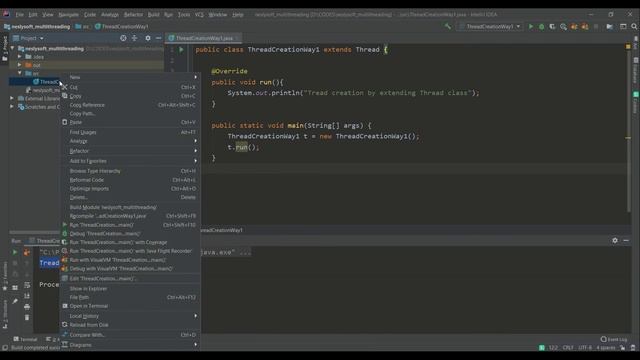This screenshot has width=640, height=360.
Task: Toggle scroll to end in the Run console
Action: (27, 296)
